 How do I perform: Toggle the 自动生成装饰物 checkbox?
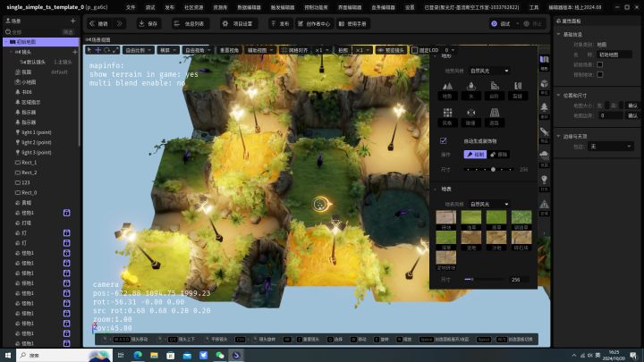pos(444,141)
